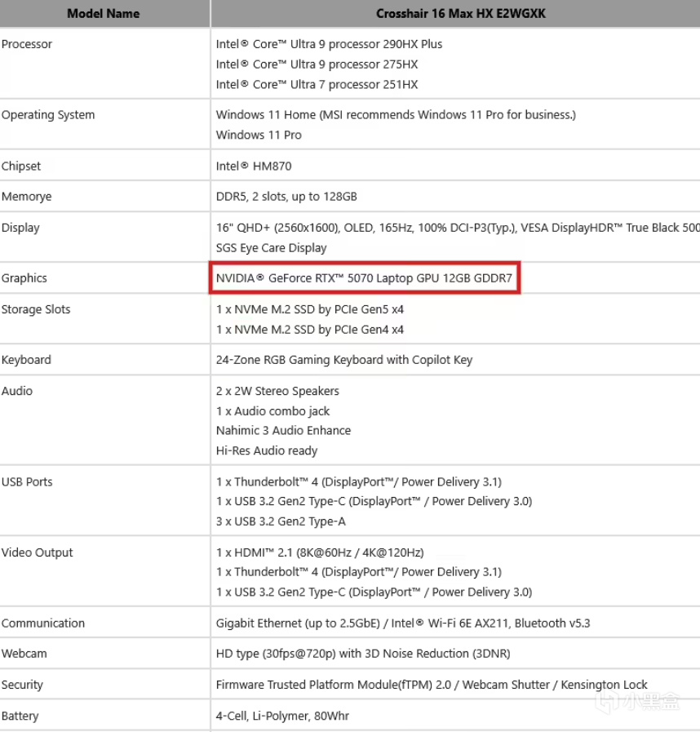Click the 'Keyboard' row label
The image size is (700, 732).
tap(26, 360)
